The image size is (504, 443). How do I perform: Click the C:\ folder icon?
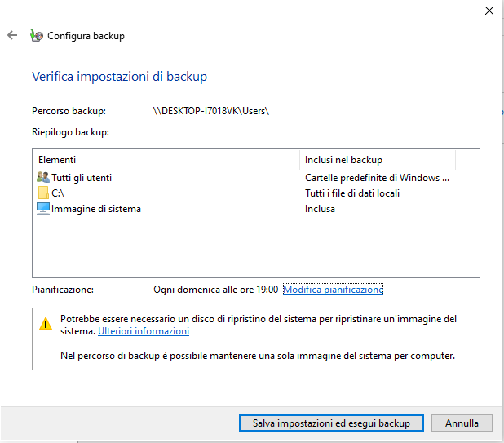(x=43, y=193)
